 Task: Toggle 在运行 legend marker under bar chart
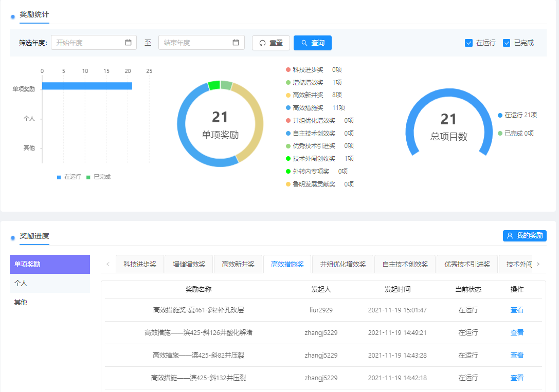click(x=59, y=177)
